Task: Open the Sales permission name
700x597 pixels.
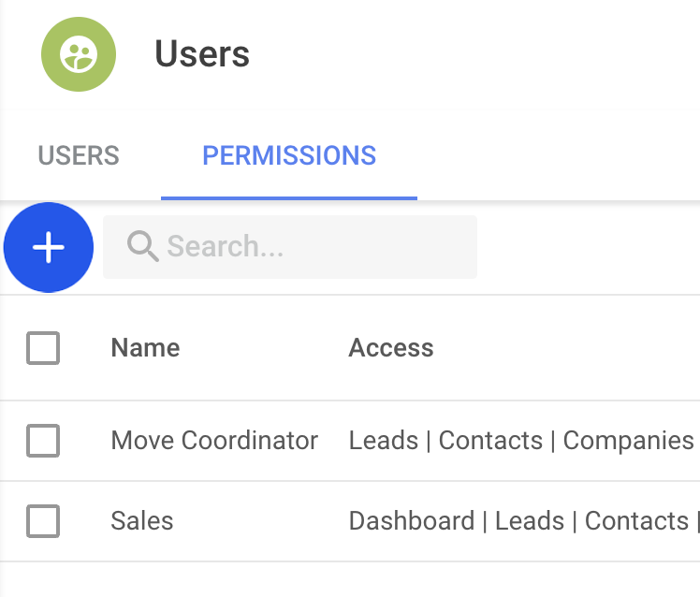Action: pos(142,521)
